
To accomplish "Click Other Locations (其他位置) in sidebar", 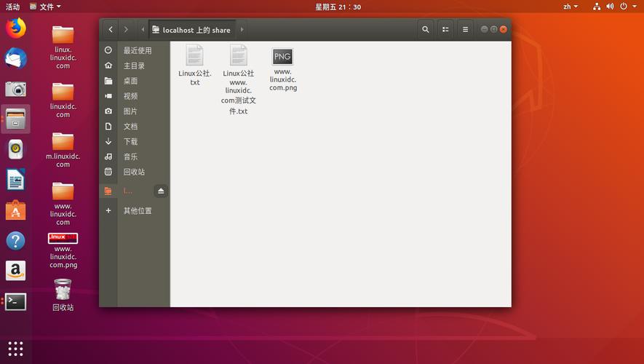I will click(x=137, y=210).
